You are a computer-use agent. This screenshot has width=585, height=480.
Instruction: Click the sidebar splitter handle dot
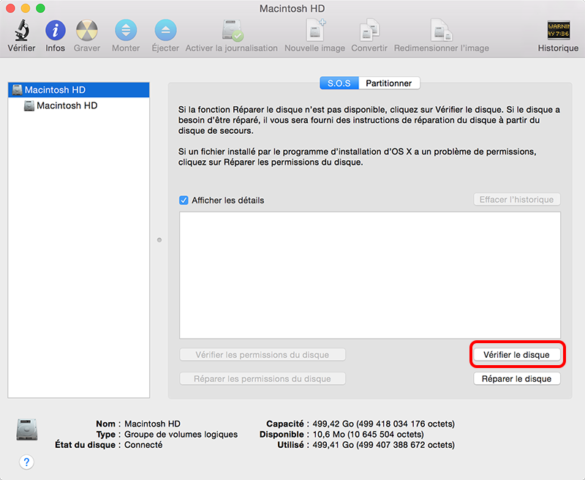pos(159,240)
